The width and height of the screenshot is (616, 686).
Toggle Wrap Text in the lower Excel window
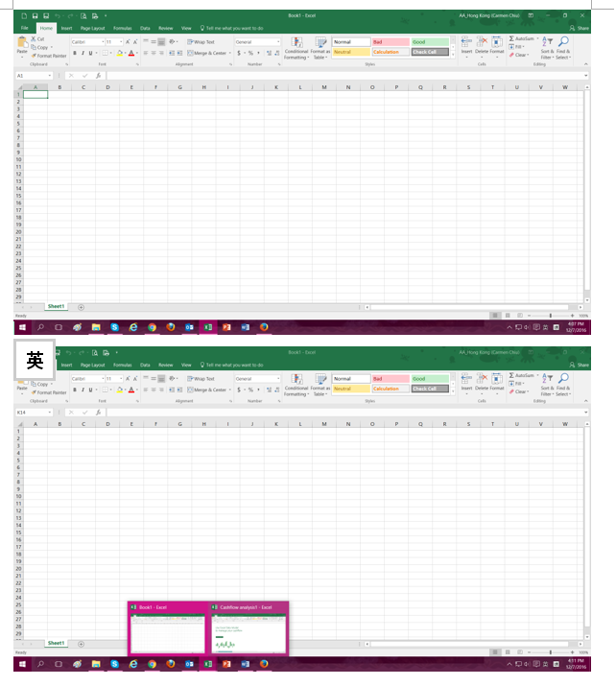(x=201, y=379)
